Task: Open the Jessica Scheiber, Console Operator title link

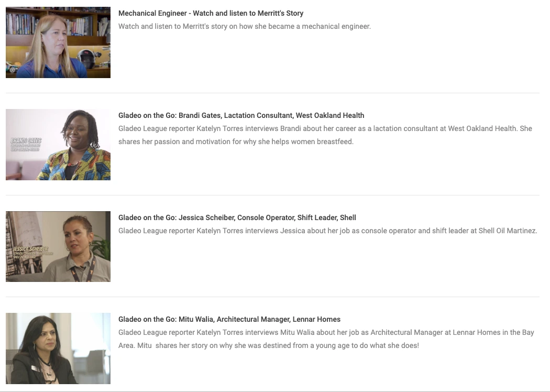Action: tap(237, 217)
